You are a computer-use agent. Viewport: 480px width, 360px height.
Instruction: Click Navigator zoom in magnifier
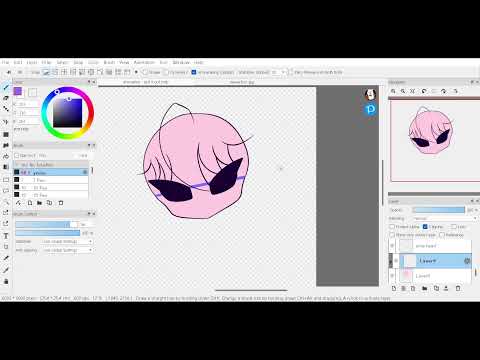point(393,91)
